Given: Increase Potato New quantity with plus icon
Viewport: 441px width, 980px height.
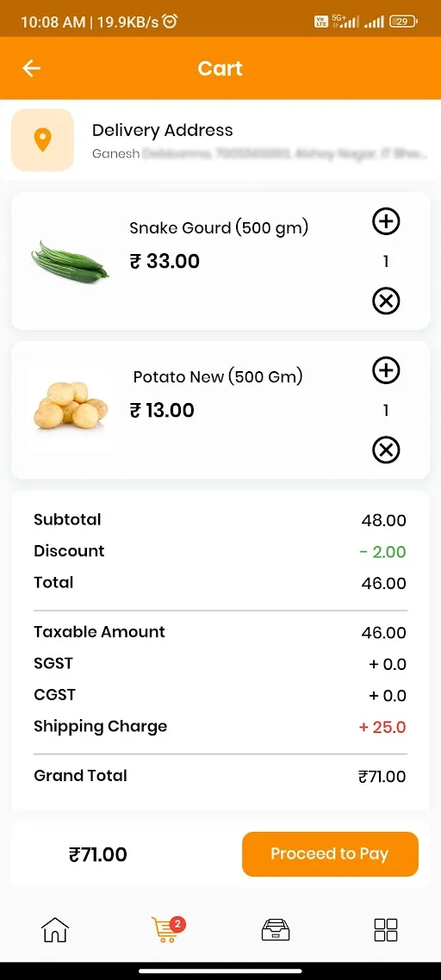Looking at the screenshot, I should (x=386, y=370).
